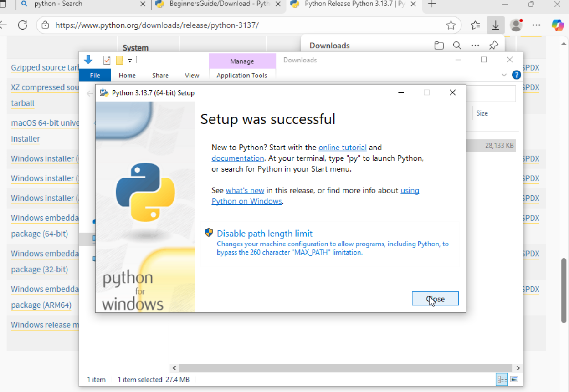The image size is (569, 392).
Task: Open the browser profile avatar
Action: pos(516,25)
